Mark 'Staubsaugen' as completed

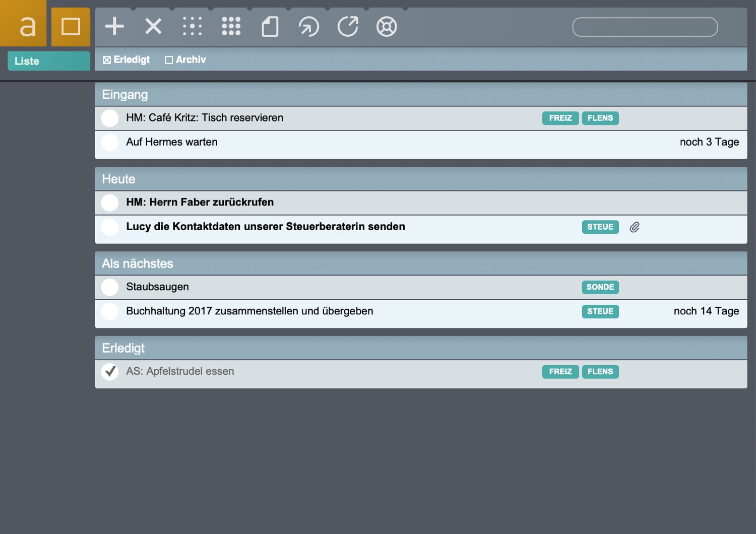pos(110,287)
